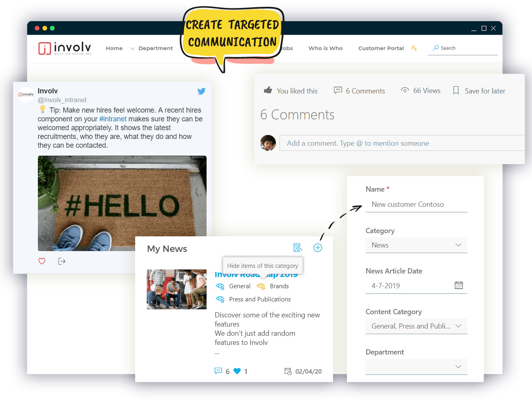Viewport: 532px width, 400px height.
Task: Expand the empty Department dropdown
Action: coord(416,366)
